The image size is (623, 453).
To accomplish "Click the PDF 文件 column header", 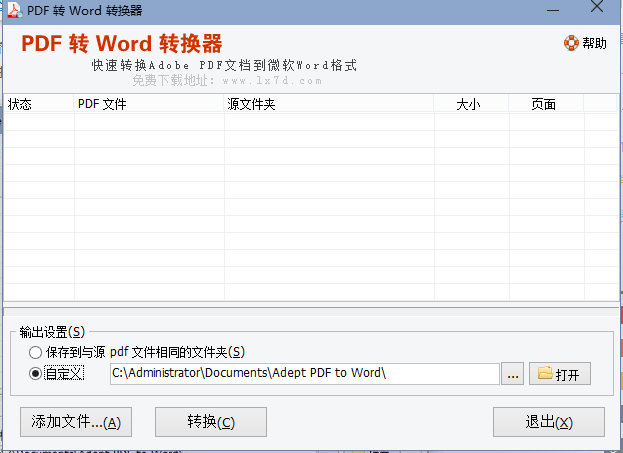I will 149,104.
